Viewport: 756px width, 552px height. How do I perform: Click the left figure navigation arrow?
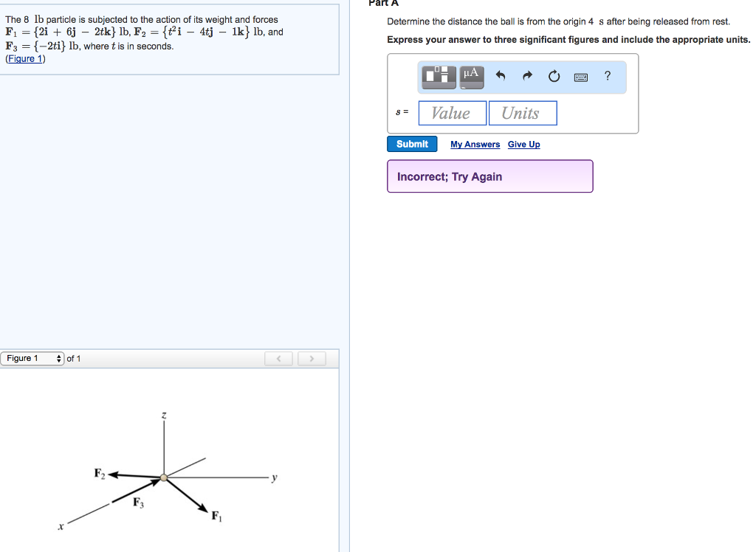(278, 358)
